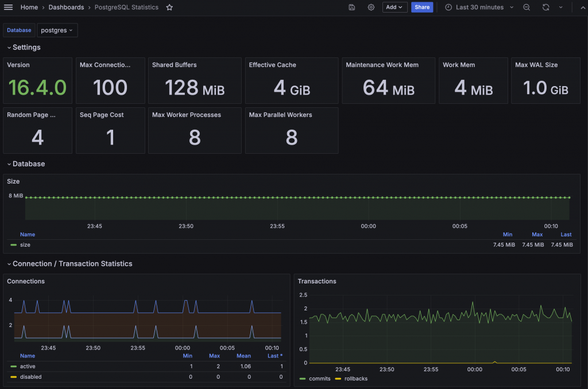Navigate to Dashboards breadcrumb
Image resolution: width=588 pixels, height=389 pixels.
coord(66,7)
